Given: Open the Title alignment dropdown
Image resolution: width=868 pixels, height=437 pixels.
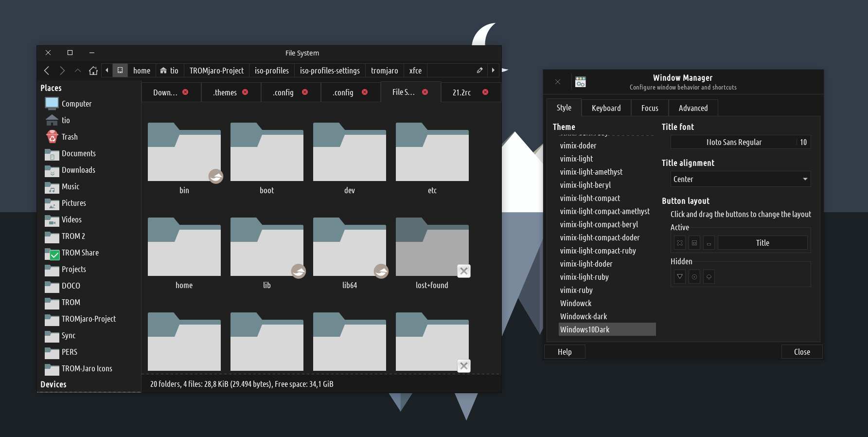Looking at the screenshot, I should tap(740, 179).
